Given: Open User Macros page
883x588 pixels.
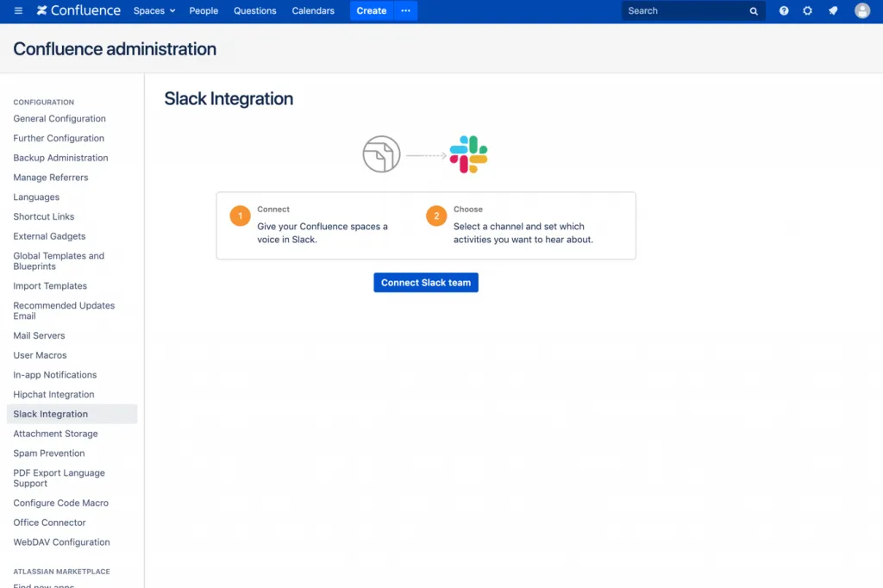Looking at the screenshot, I should [40, 355].
